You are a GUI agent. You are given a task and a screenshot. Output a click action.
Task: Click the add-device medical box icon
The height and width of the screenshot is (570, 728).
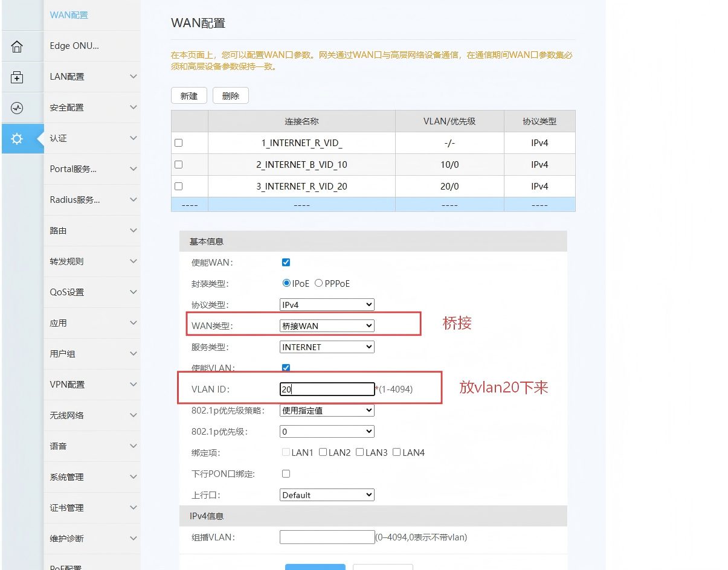coord(17,77)
